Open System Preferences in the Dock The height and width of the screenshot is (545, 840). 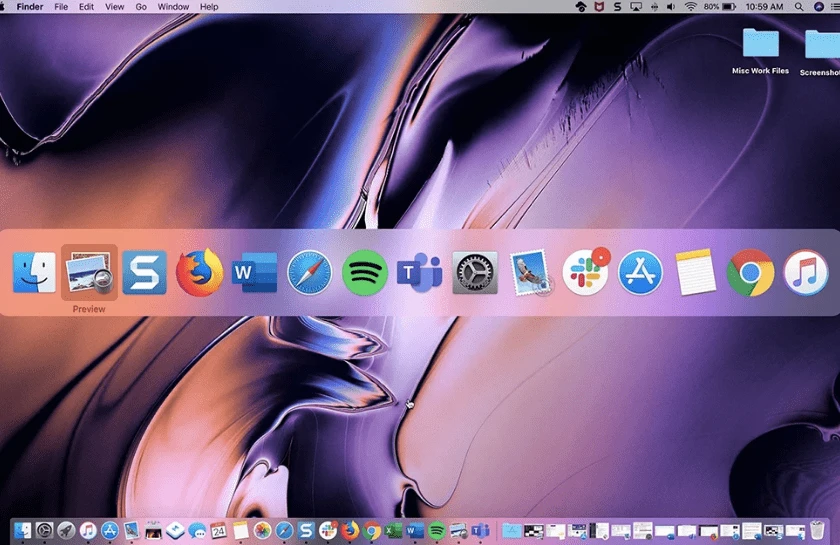[44, 531]
